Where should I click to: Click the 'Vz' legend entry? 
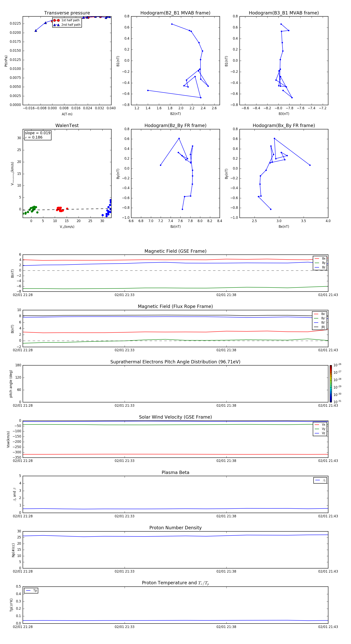click(320, 433)
